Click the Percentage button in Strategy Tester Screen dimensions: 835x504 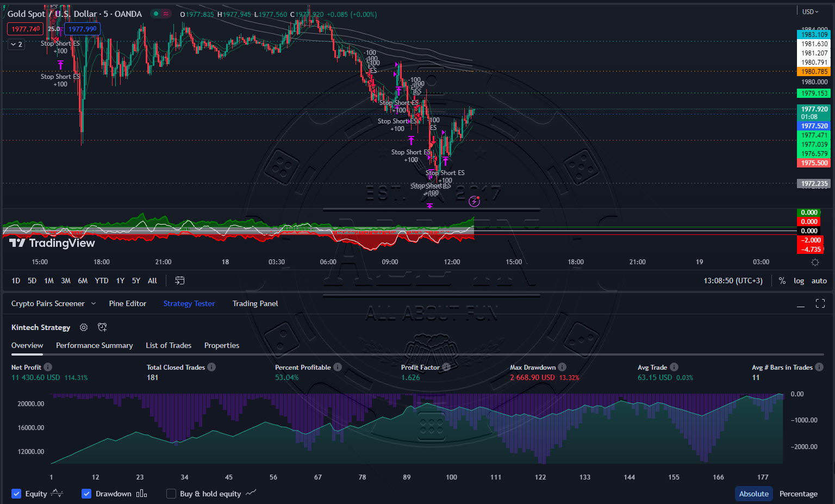click(x=799, y=493)
